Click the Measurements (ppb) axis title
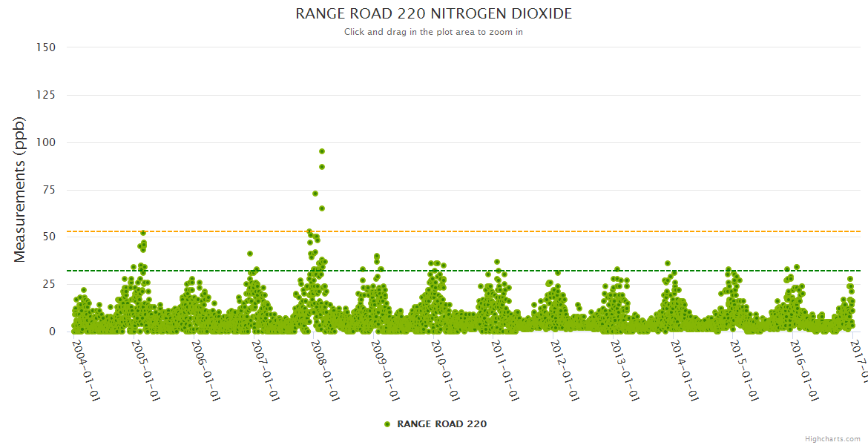Image resolution: width=868 pixels, height=445 pixels. 20,189
